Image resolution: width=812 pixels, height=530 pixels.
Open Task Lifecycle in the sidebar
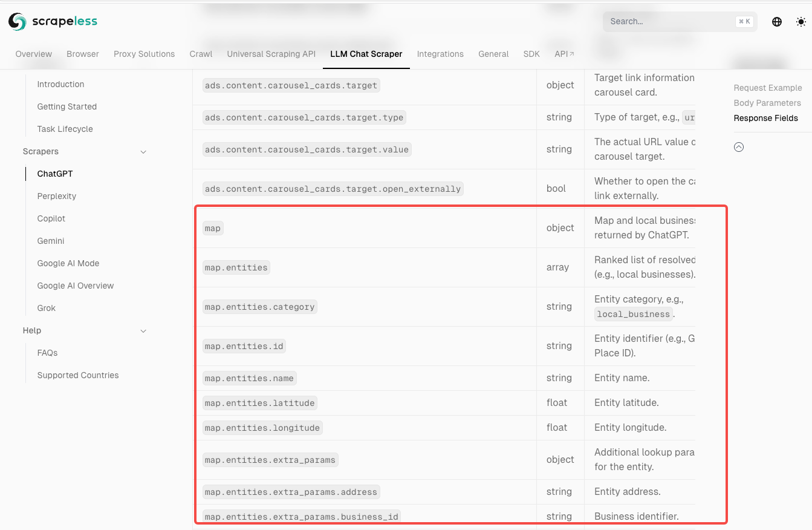(x=65, y=129)
